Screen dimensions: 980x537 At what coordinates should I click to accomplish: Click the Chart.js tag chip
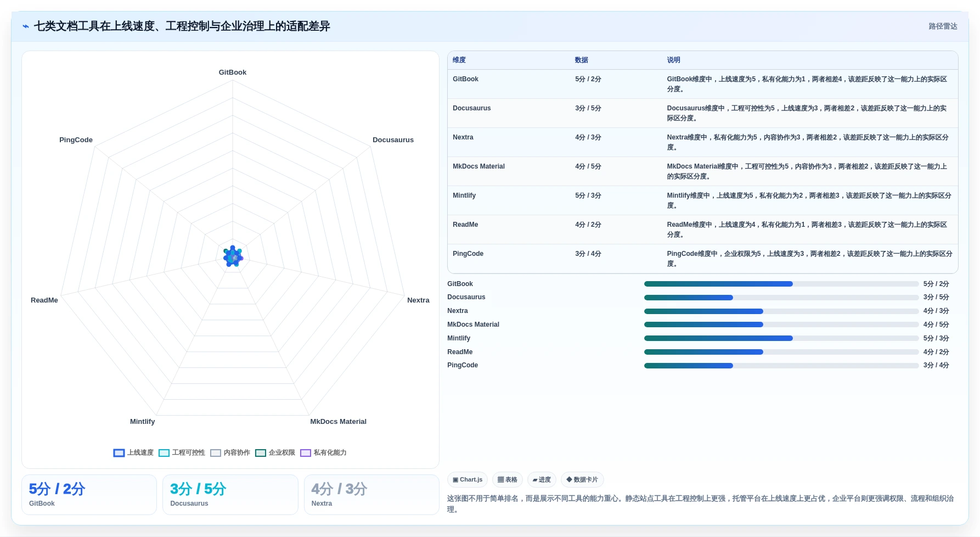pos(468,480)
